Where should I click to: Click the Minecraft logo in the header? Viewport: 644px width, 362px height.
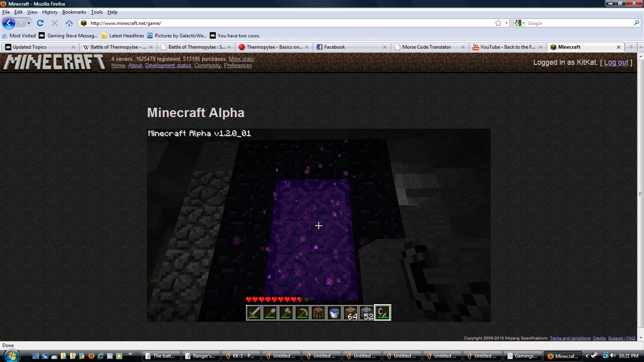coord(54,62)
